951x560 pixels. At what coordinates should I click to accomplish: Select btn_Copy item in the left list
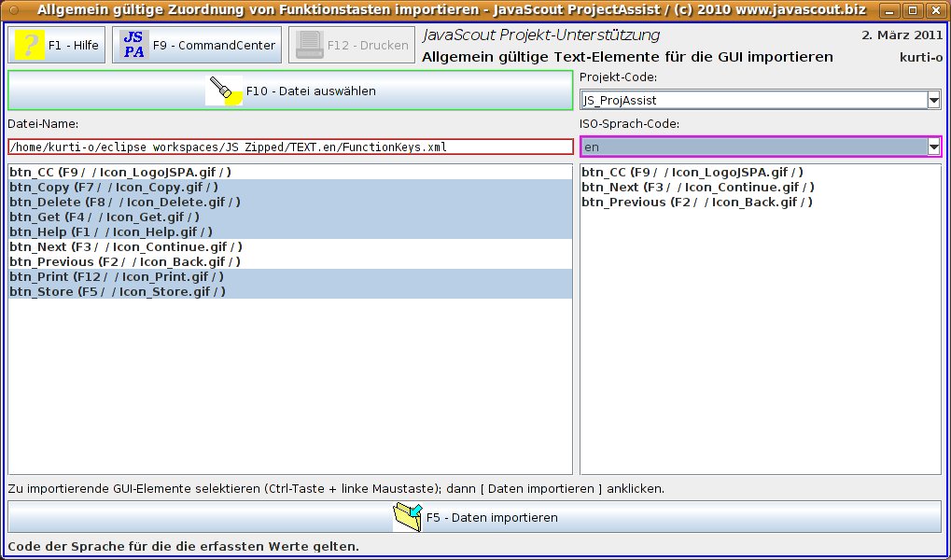tap(114, 187)
